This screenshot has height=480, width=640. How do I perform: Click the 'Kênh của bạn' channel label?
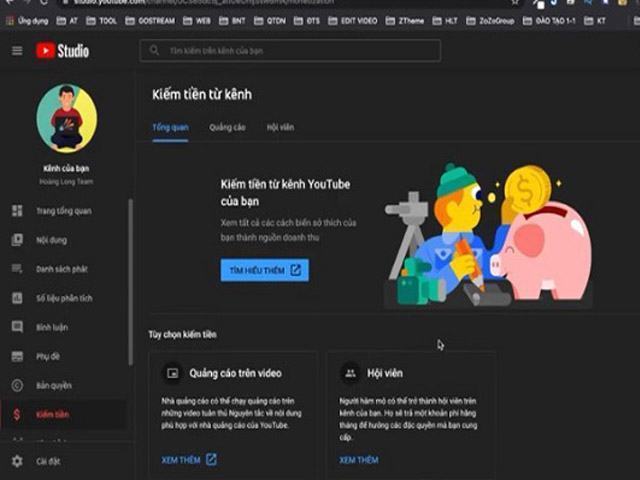click(66, 168)
